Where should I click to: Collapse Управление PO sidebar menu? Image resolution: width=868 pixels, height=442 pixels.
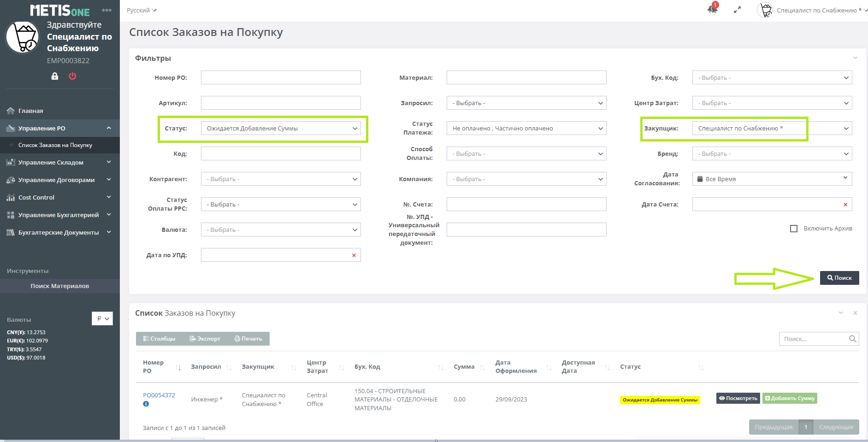pyautogui.click(x=60, y=128)
